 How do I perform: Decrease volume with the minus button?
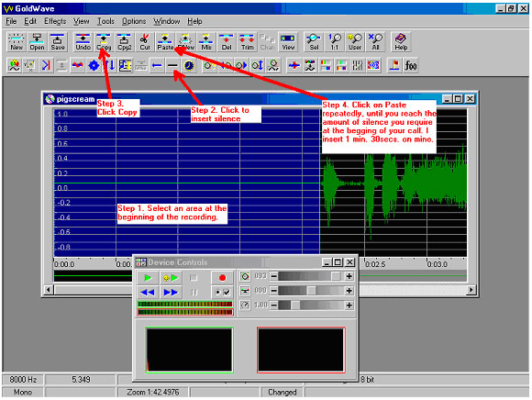coord(274,276)
